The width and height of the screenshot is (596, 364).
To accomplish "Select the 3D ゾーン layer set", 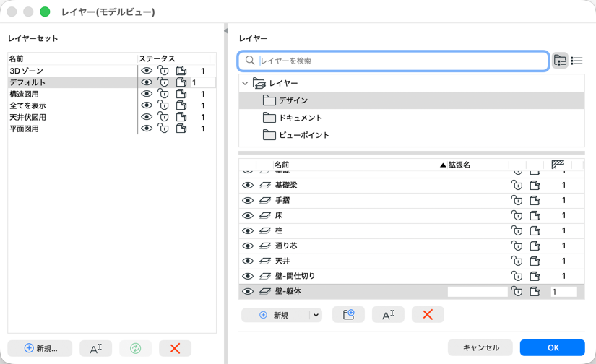I will [27, 71].
